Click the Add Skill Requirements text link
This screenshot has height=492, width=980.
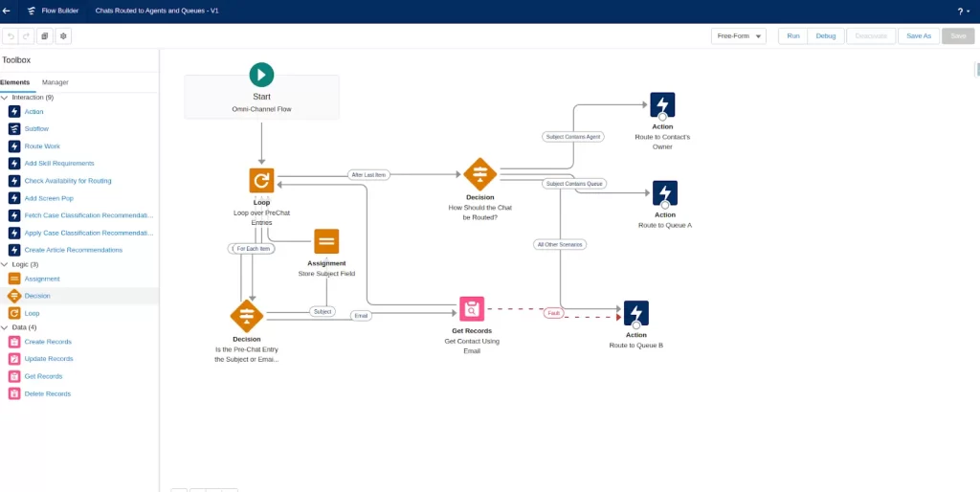pos(59,163)
